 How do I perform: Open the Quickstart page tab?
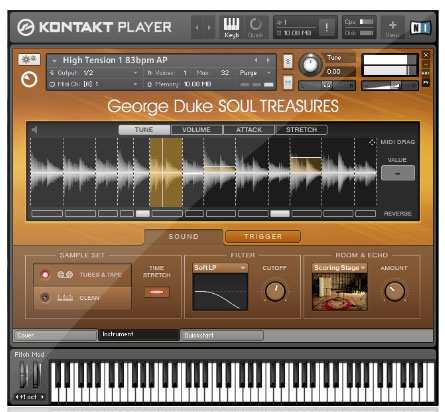pyautogui.click(x=222, y=335)
